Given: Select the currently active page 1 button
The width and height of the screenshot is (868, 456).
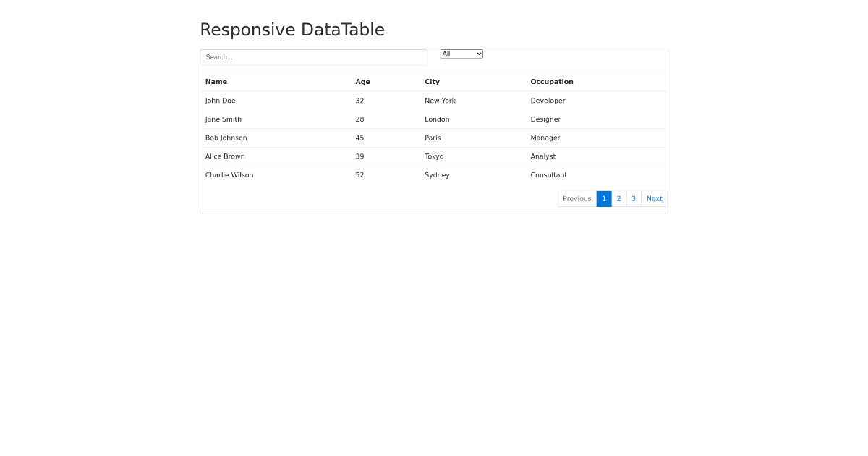Looking at the screenshot, I should pyautogui.click(x=604, y=198).
